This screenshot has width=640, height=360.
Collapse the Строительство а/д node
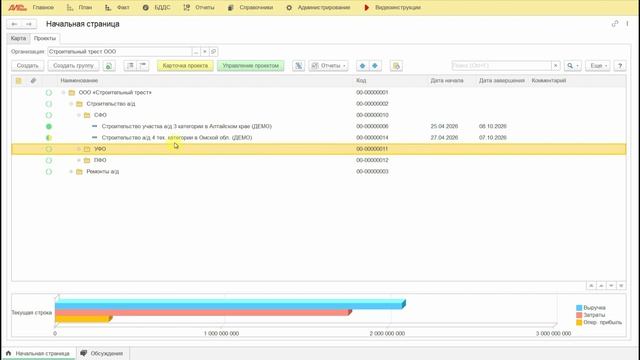click(71, 104)
